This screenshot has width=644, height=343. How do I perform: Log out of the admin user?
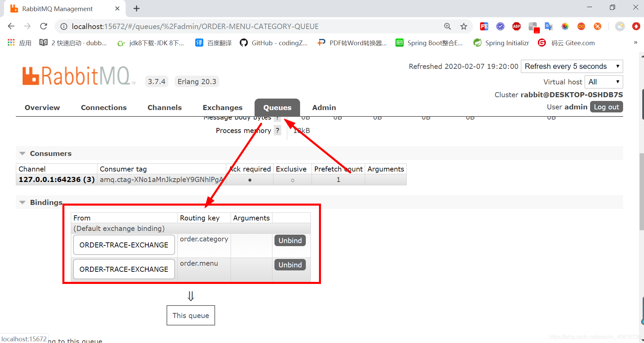click(x=606, y=107)
